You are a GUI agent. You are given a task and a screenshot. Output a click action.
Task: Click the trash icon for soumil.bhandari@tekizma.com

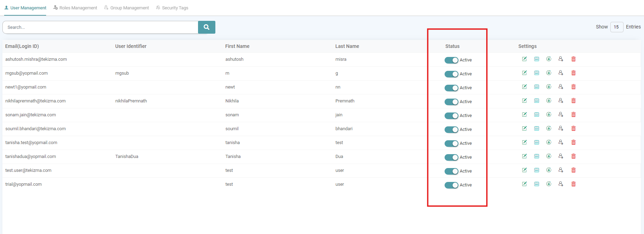tap(573, 128)
